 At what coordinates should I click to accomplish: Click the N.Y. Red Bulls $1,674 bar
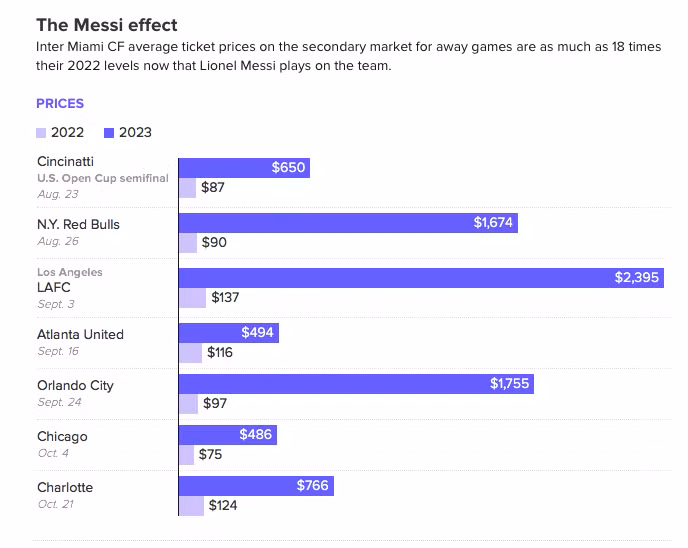point(348,223)
